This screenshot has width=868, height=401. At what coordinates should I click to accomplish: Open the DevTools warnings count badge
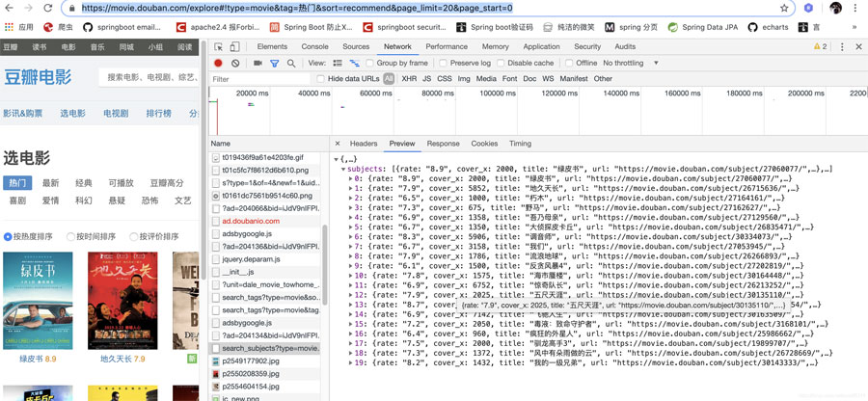pos(820,47)
